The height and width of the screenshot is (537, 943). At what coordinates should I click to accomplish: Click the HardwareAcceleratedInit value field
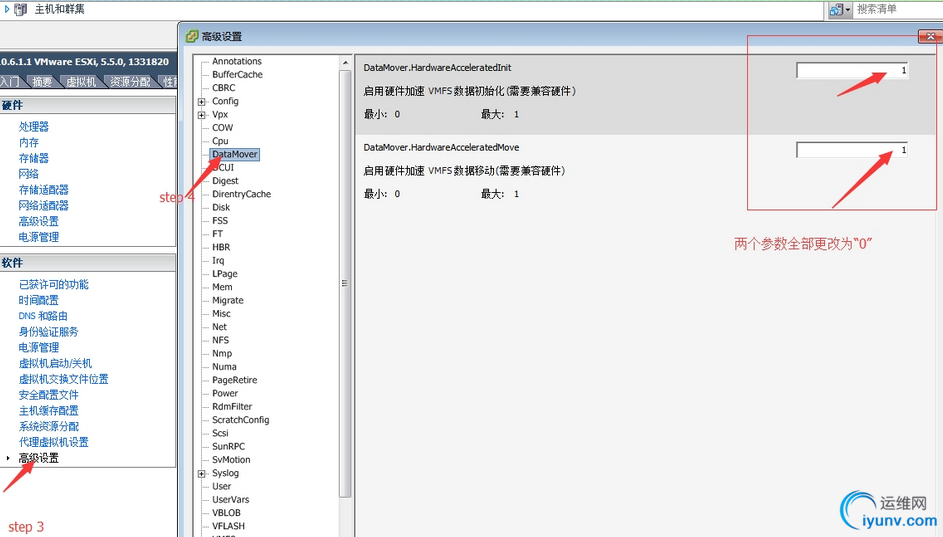click(x=852, y=70)
